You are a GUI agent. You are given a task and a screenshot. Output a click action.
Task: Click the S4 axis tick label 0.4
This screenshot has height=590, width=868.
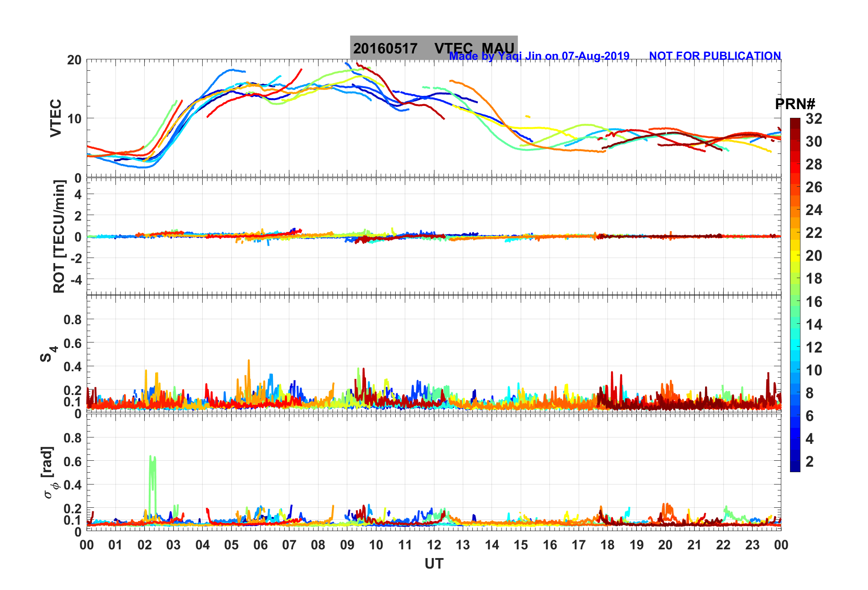coord(73,367)
